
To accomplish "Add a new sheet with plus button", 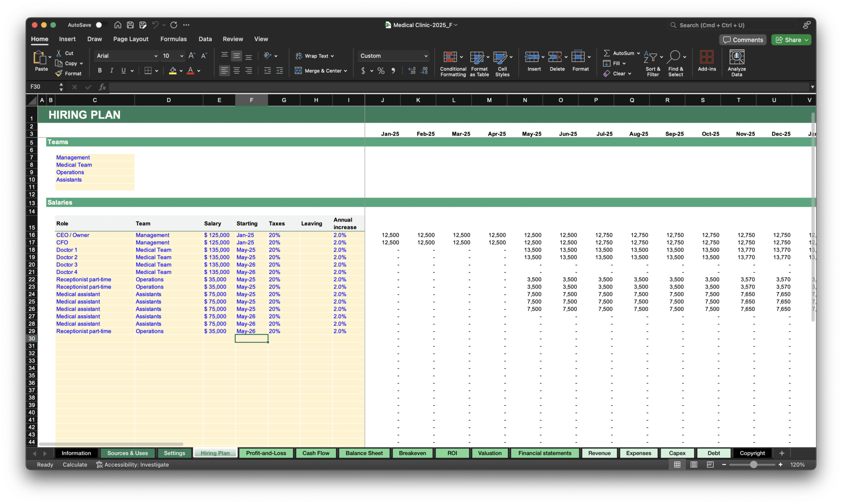I will tap(782, 453).
